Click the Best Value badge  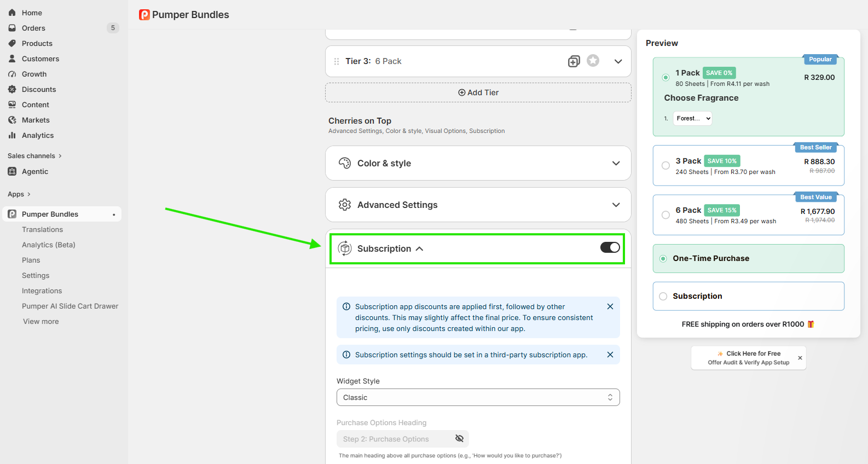click(x=815, y=197)
